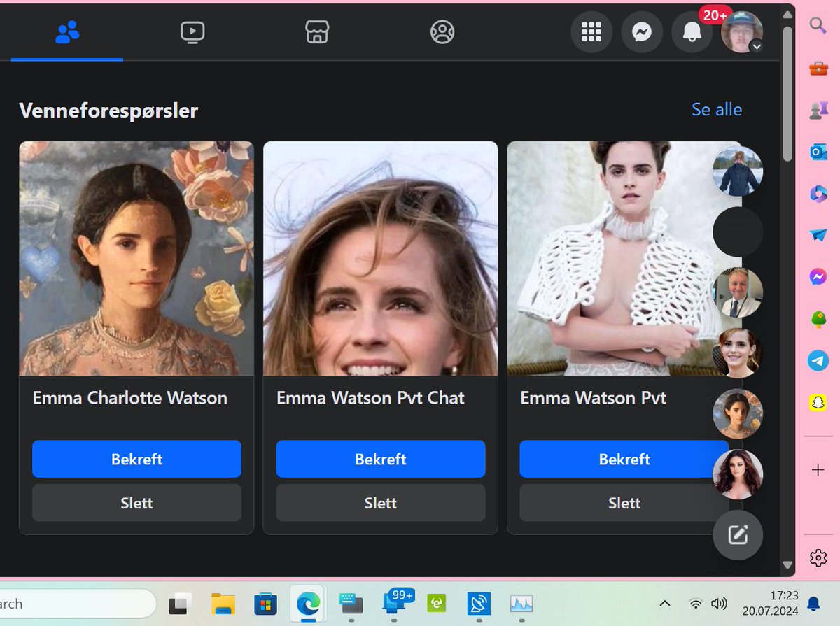840x626 pixels.
Task: Open Emma Watson Pvt Chat's profile photo
Action: 381,258
